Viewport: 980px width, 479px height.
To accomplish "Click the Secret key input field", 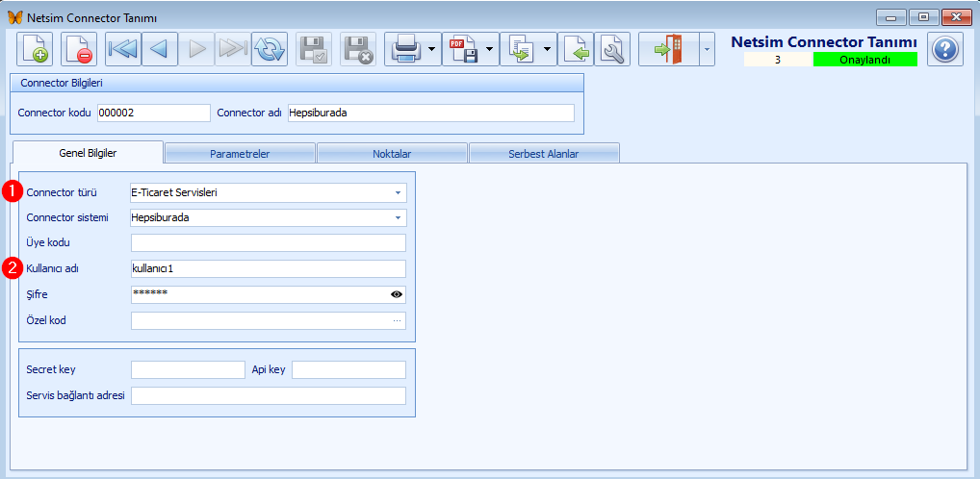I will [188, 369].
